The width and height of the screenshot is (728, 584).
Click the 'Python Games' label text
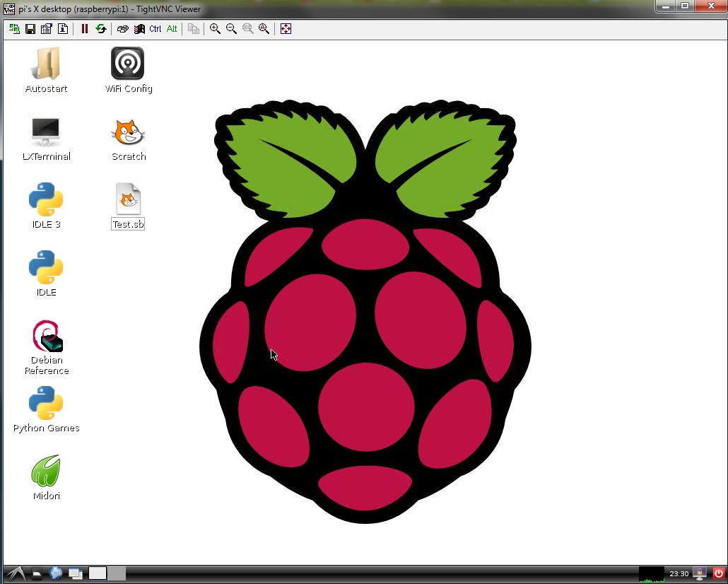coord(46,428)
